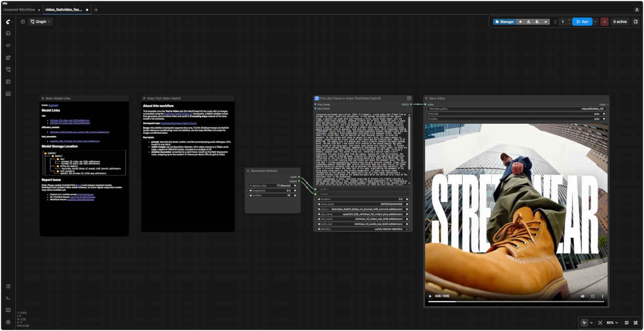Viewport: 644px width, 331px height.
Task: Open the Assets sidebar panel
Action: tap(8, 33)
